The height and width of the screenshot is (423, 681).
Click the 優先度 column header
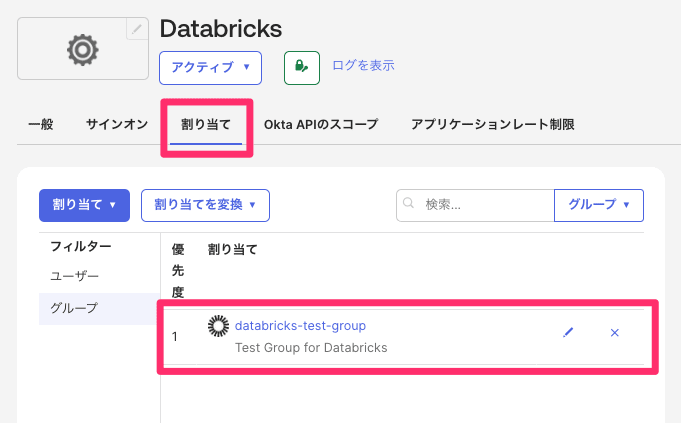[x=178, y=271]
